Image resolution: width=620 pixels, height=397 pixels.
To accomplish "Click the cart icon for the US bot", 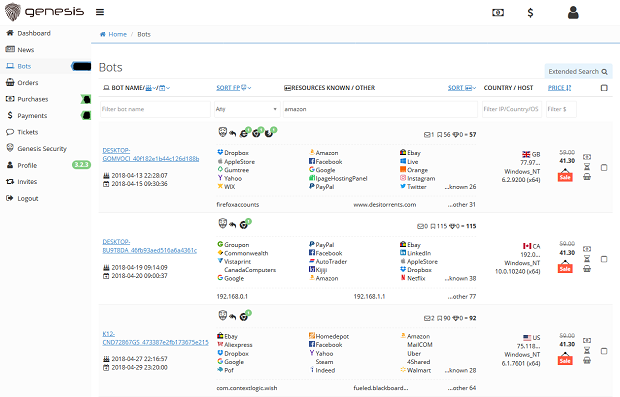I will click(x=587, y=360).
